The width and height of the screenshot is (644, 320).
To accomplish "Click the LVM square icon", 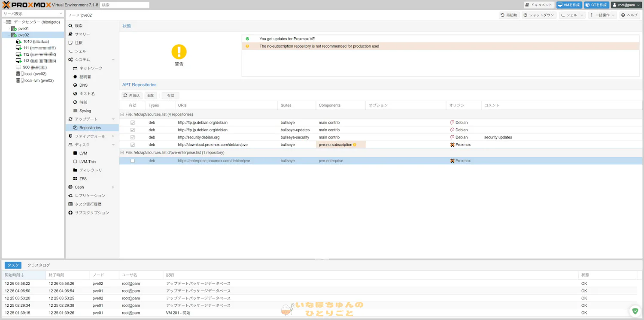I will (x=75, y=153).
